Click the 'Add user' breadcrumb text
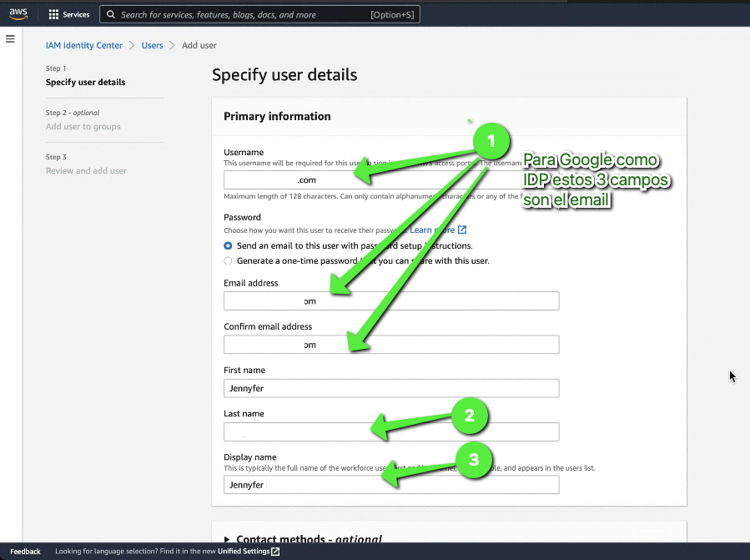This screenshot has height=560, width=750. (x=199, y=45)
